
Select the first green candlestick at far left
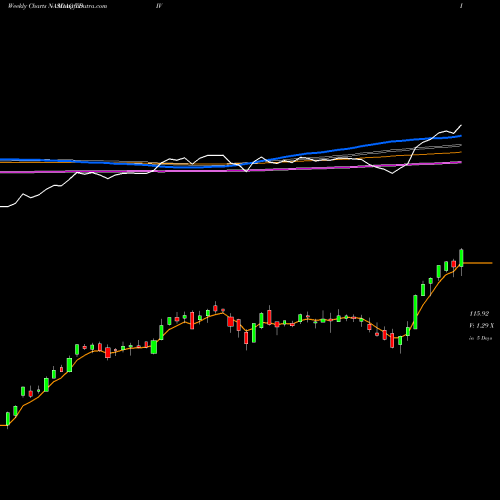[x=8, y=419]
